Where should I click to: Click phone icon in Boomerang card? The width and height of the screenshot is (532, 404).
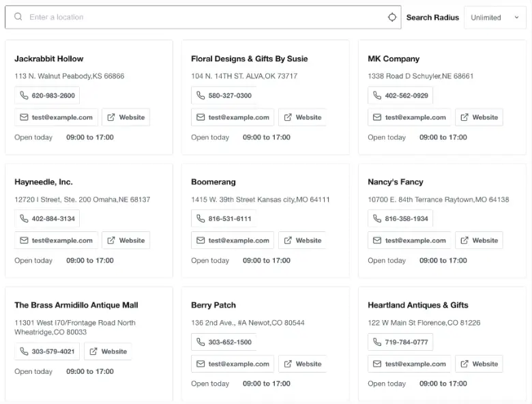tap(201, 218)
